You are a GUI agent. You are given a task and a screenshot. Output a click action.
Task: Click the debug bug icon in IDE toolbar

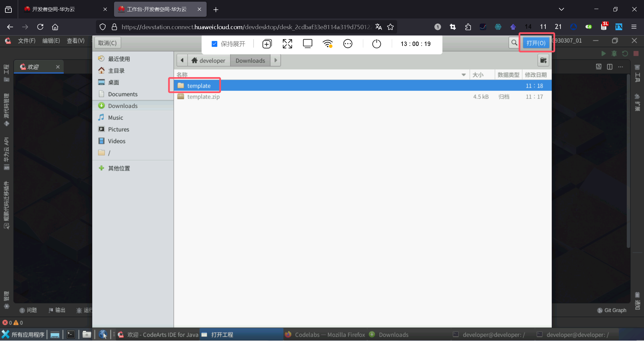(614, 54)
